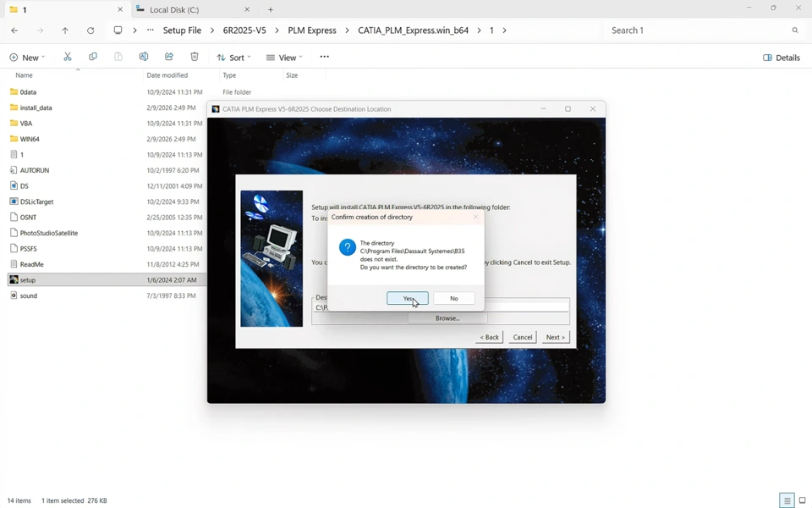Maximize the CATIA setup window
812x508 pixels.
pos(568,109)
